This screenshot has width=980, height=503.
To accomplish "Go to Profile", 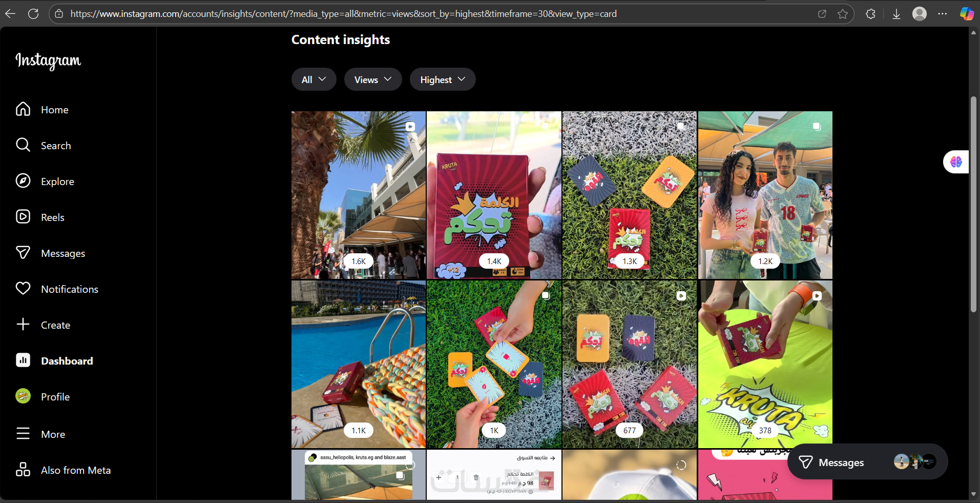I will tap(55, 397).
